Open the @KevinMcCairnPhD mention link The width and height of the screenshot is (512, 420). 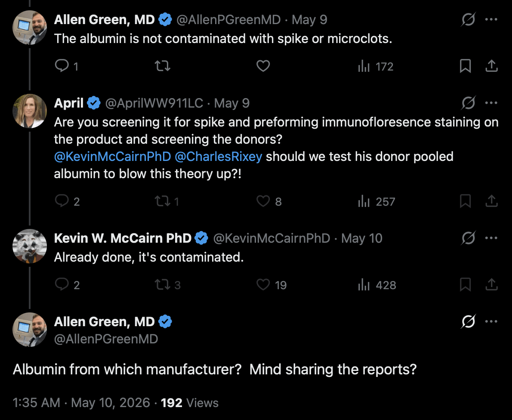tap(112, 157)
